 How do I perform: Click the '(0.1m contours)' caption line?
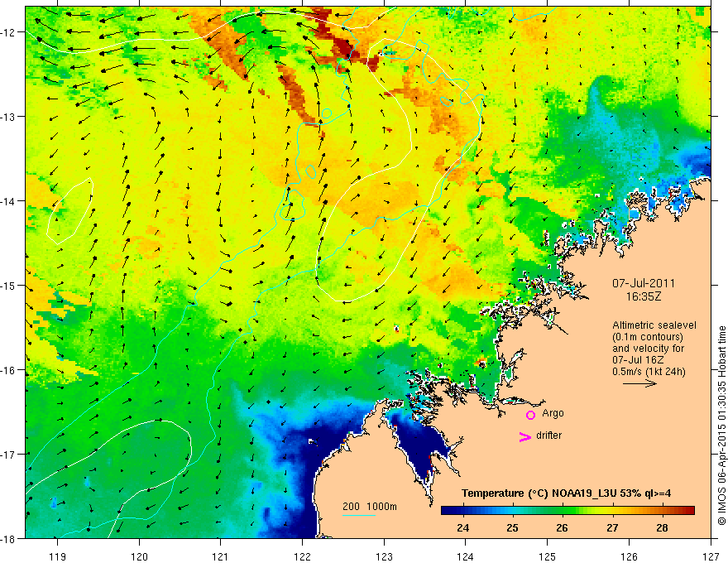coord(648,337)
